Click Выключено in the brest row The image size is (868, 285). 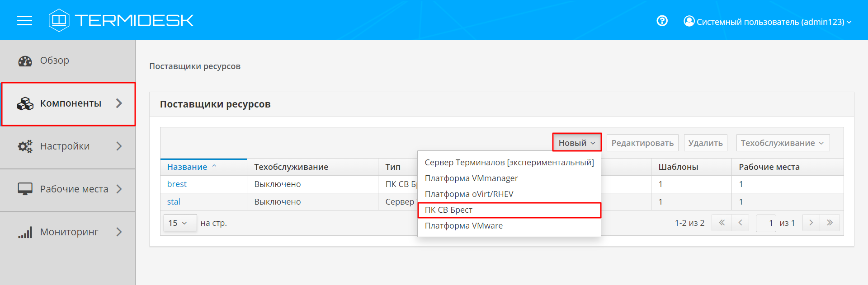click(x=278, y=184)
